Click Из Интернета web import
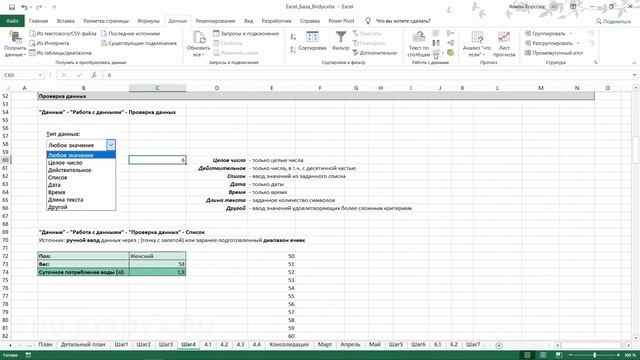This screenshot has width=640, height=360. [49, 43]
